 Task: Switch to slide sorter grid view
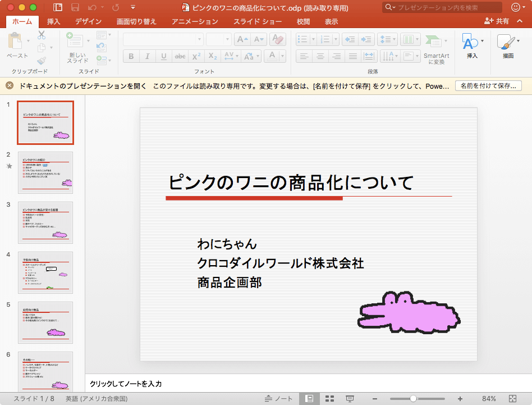pos(330,399)
